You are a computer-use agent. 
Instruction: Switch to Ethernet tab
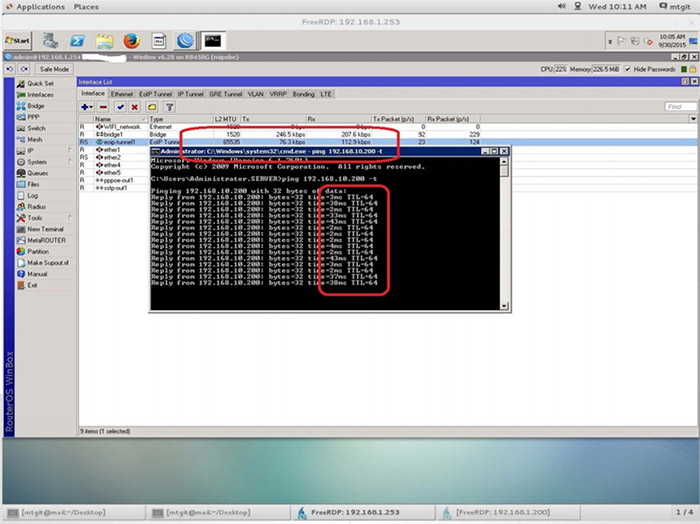122,94
